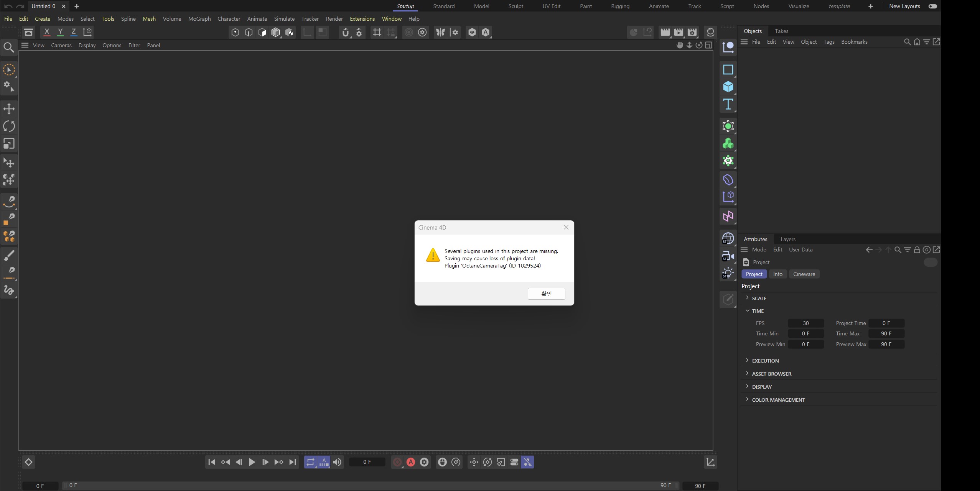
Task: Go to end of animation
Action: pos(293,462)
